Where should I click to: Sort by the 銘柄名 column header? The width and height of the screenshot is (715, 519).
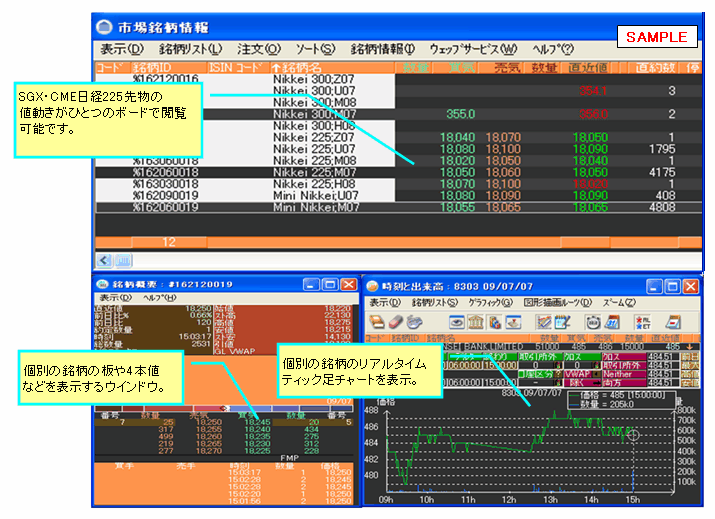point(332,67)
